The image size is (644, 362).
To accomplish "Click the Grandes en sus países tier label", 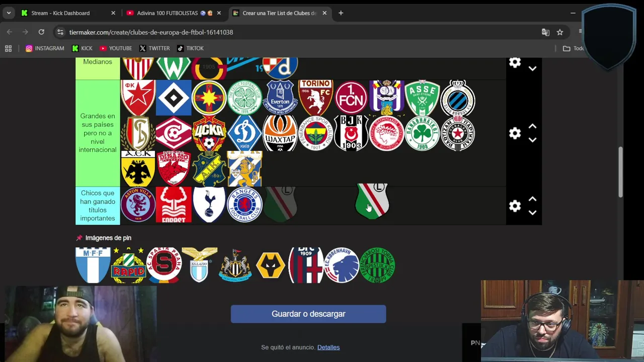I will point(98,133).
